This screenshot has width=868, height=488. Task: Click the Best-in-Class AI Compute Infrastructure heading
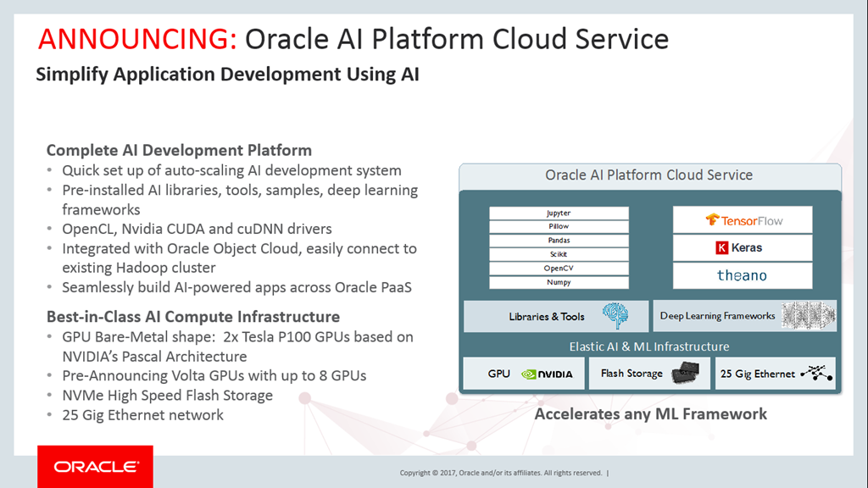[193, 317]
